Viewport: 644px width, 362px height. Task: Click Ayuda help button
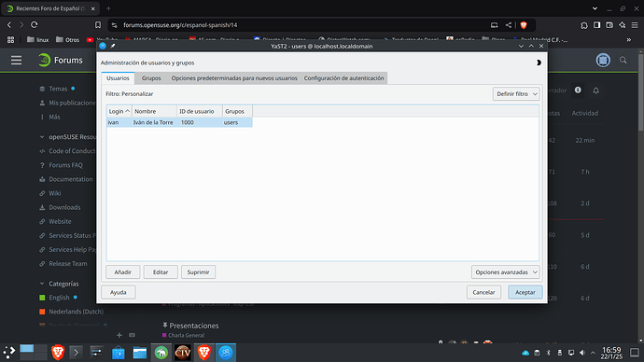point(119,292)
